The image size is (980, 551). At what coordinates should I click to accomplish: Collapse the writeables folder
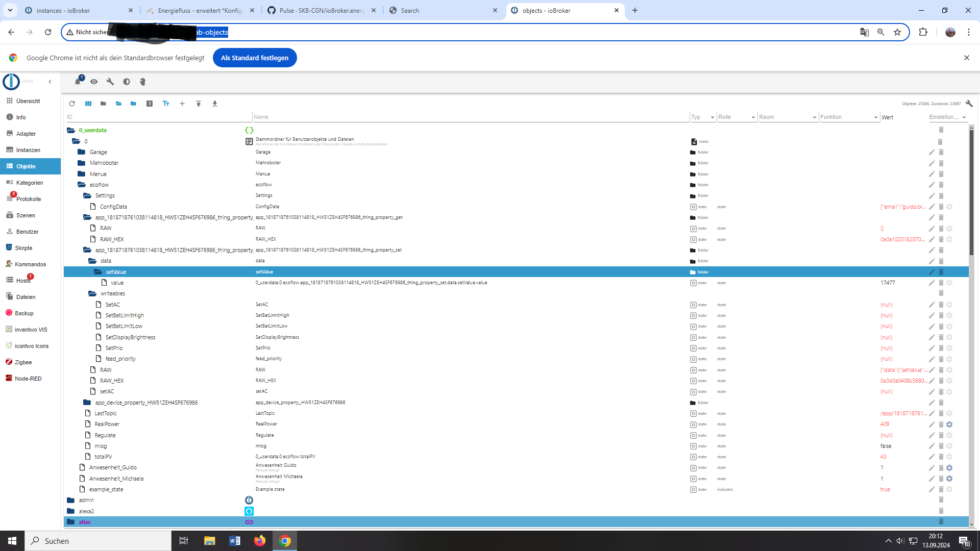(92, 294)
